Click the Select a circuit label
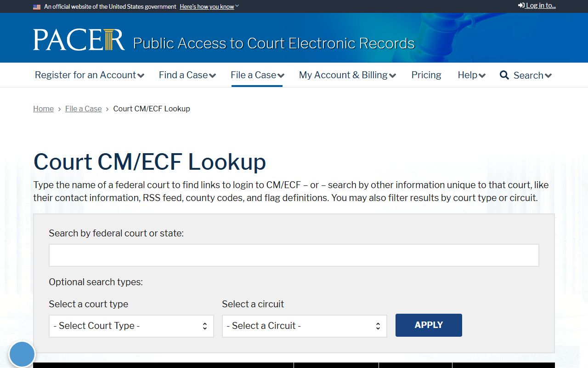This screenshot has width=588, height=368. (253, 304)
